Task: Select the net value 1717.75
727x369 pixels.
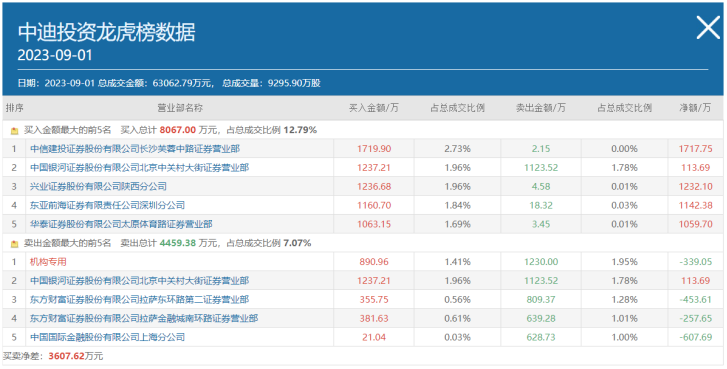Action: point(695,149)
